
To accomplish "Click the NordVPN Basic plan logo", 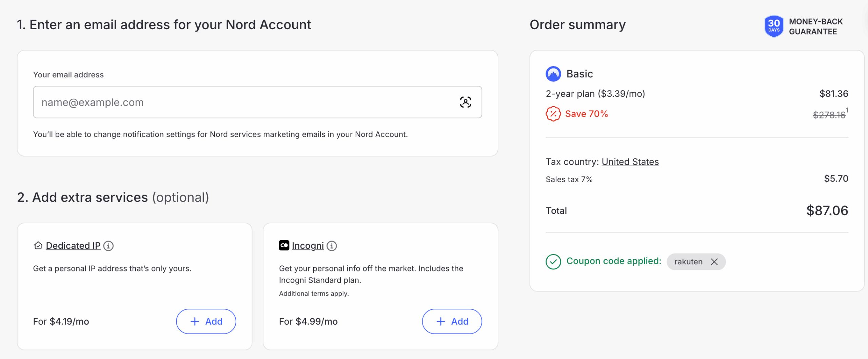I will [x=553, y=74].
